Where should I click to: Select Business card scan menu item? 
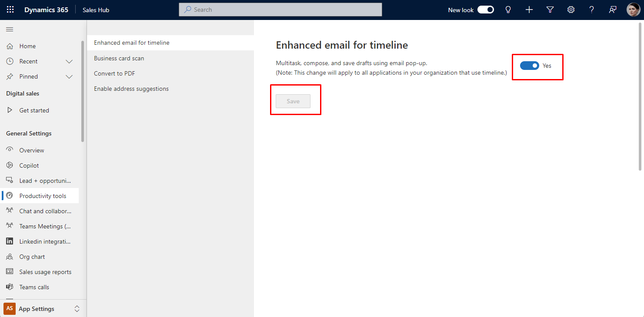coord(119,58)
